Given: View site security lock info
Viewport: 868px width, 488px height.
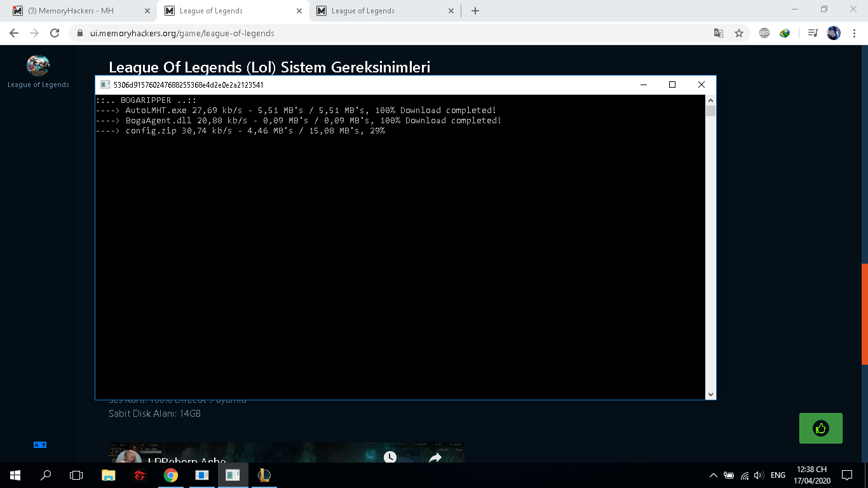Looking at the screenshot, I should click(79, 33).
